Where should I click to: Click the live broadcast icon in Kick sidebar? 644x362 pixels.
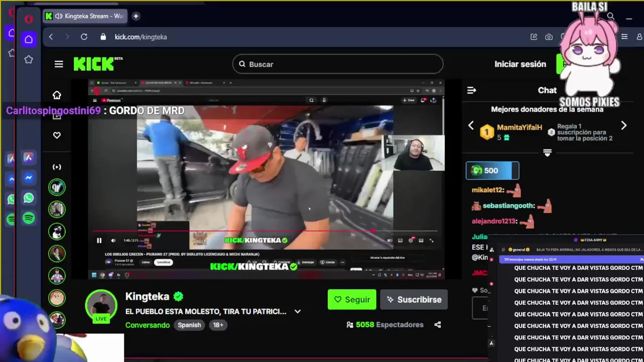(57, 167)
